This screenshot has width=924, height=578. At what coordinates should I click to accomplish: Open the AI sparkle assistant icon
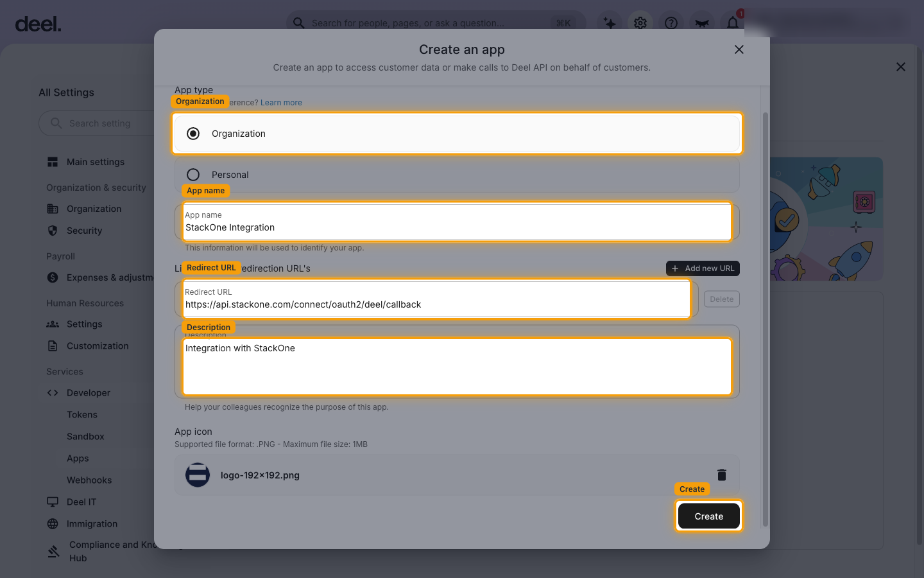(x=610, y=23)
